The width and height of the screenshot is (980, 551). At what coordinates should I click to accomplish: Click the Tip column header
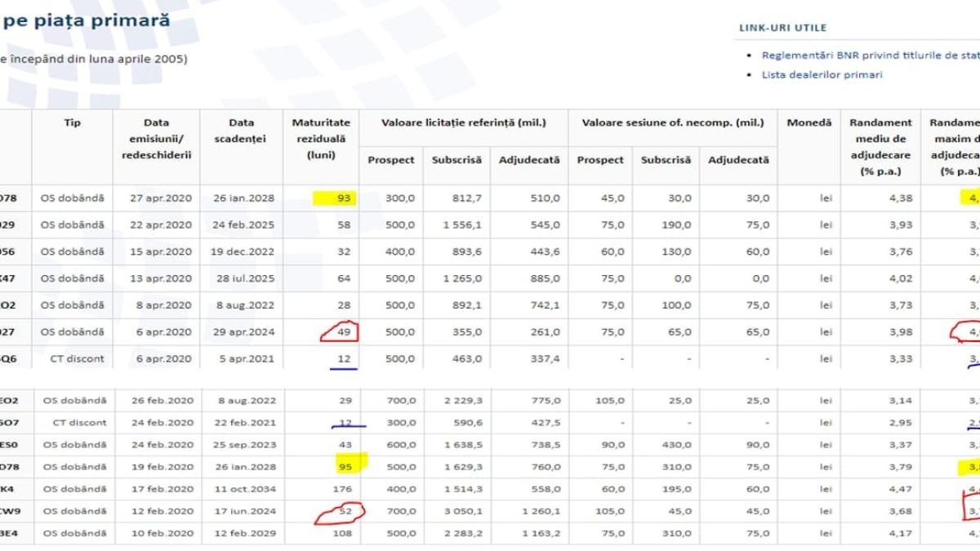click(73, 122)
